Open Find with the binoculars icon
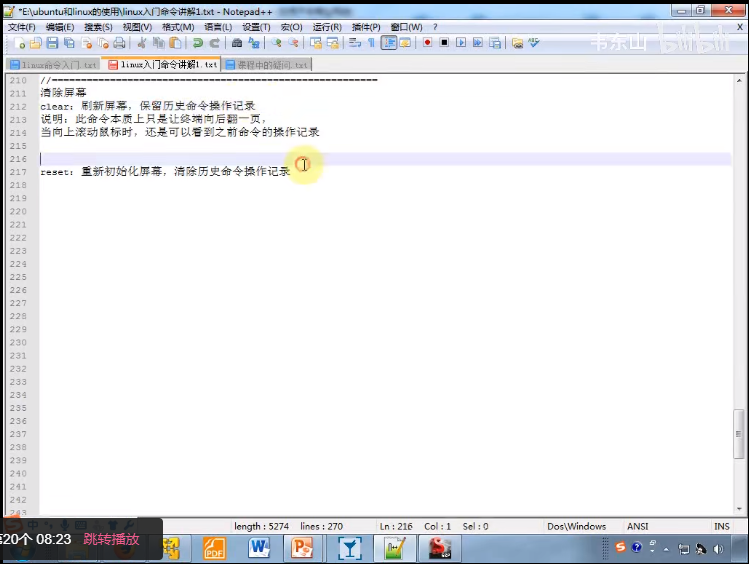The image size is (749, 564). [236, 43]
